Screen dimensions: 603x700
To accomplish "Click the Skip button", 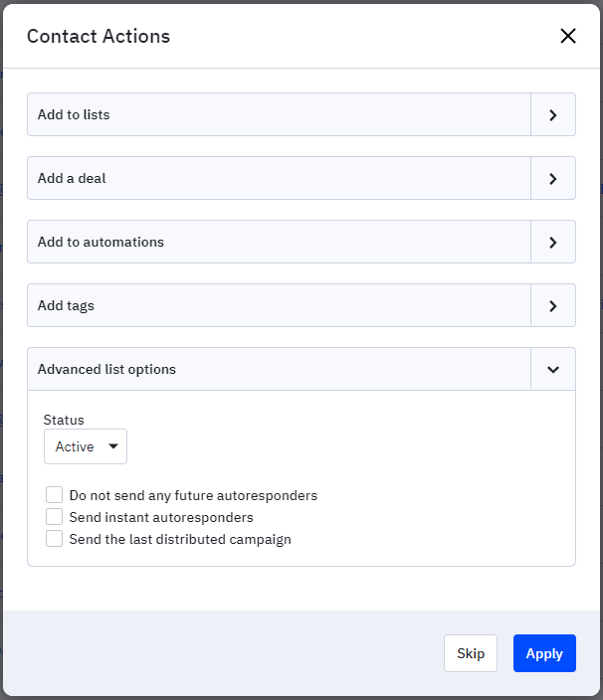I will point(471,653).
